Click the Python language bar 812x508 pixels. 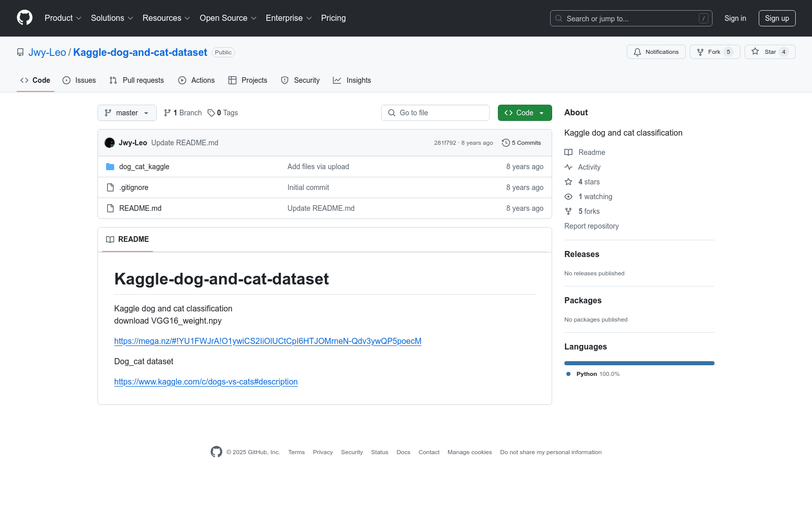[639, 363]
